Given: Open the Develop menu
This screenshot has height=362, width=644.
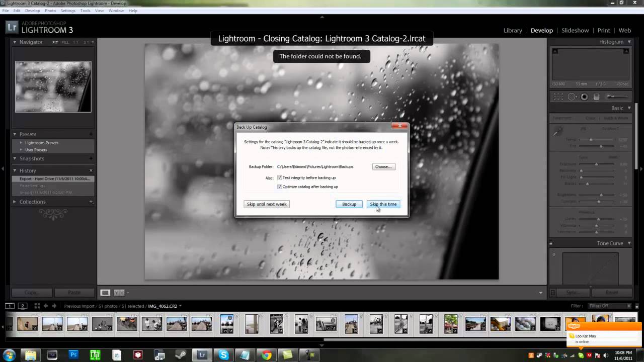Looking at the screenshot, I should point(32,11).
